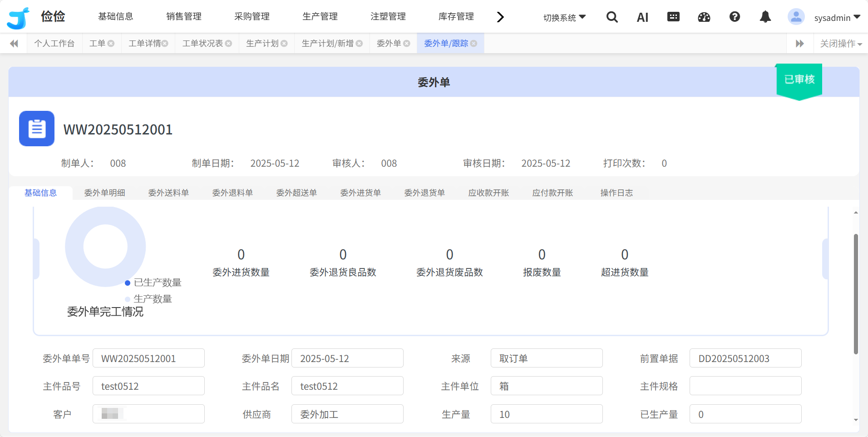868x437 pixels.
Task: Click the search magnifier icon
Action: pyautogui.click(x=612, y=17)
